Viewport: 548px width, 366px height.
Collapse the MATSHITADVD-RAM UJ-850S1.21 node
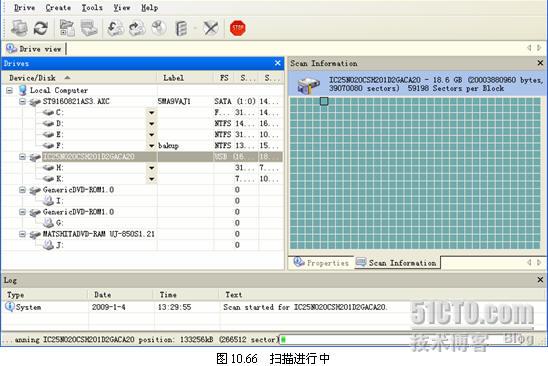pos(22,234)
